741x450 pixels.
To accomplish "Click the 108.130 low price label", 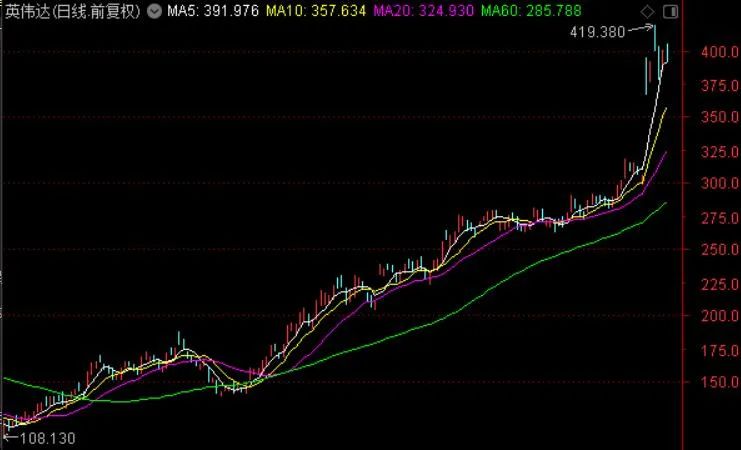I will (47, 438).
